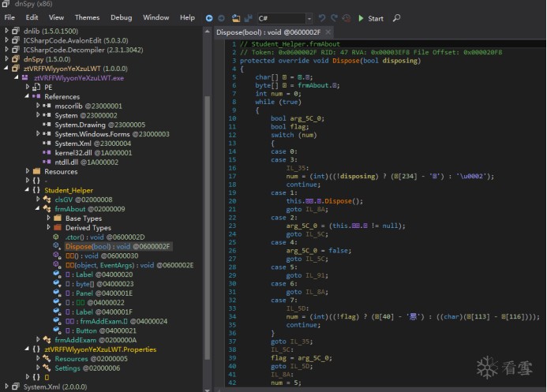Expand Base Types folder
Image resolution: width=547 pixels, height=392 pixels.
tap(48, 218)
